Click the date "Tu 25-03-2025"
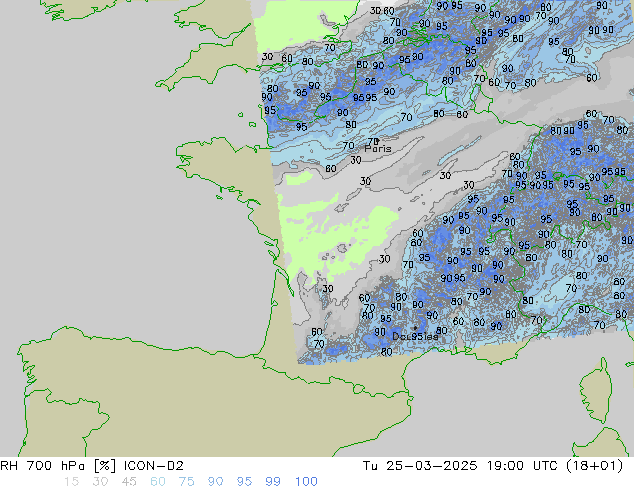This screenshot has width=634, height=490. pyautogui.click(x=420, y=466)
